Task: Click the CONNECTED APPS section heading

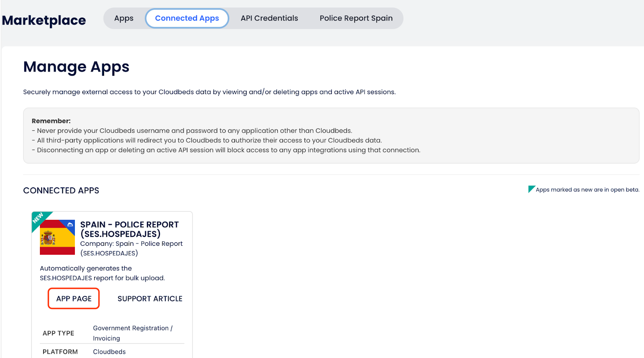Action: coord(61,191)
